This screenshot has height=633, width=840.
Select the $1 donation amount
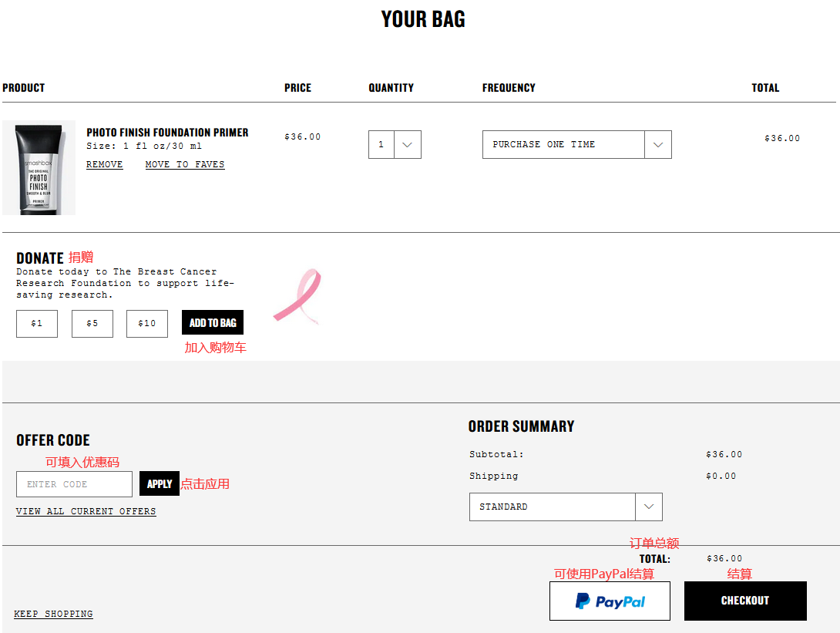[x=37, y=324]
